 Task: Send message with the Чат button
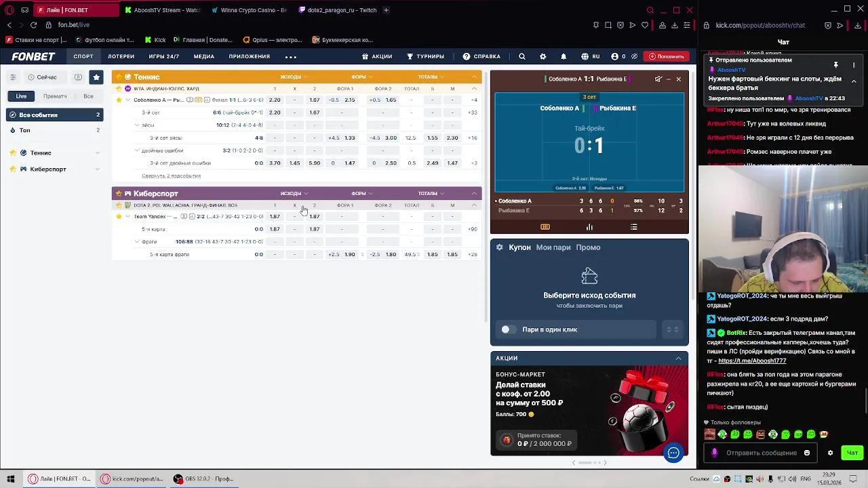(x=852, y=453)
